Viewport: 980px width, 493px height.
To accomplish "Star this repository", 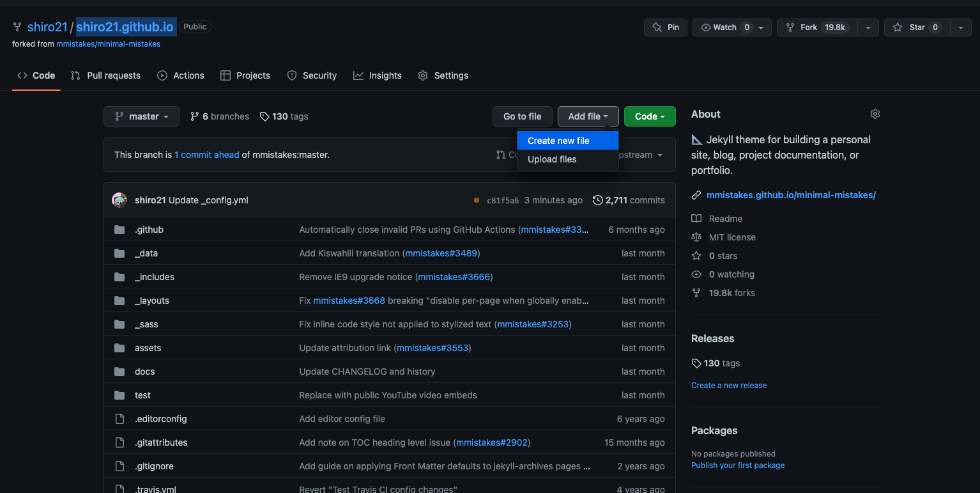I will pyautogui.click(x=917, y=27).
